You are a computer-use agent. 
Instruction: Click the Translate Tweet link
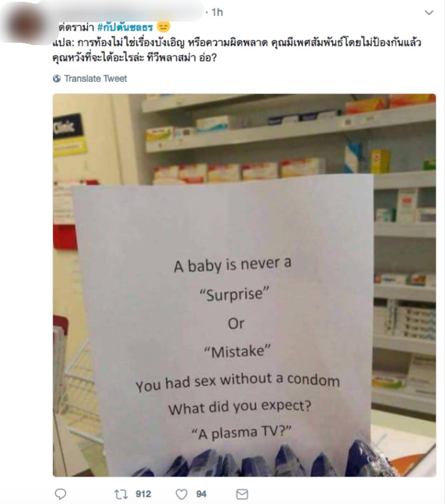(x=96, y=79)
